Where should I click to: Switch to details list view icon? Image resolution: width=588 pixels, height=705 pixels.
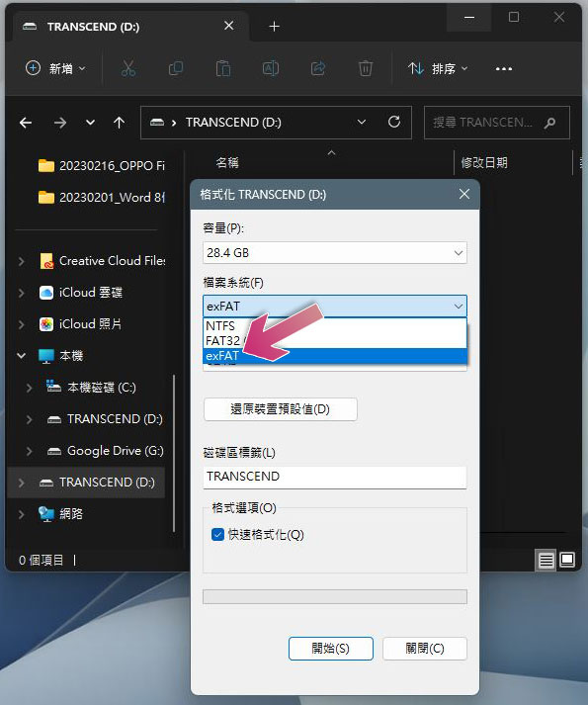(546, 561)
